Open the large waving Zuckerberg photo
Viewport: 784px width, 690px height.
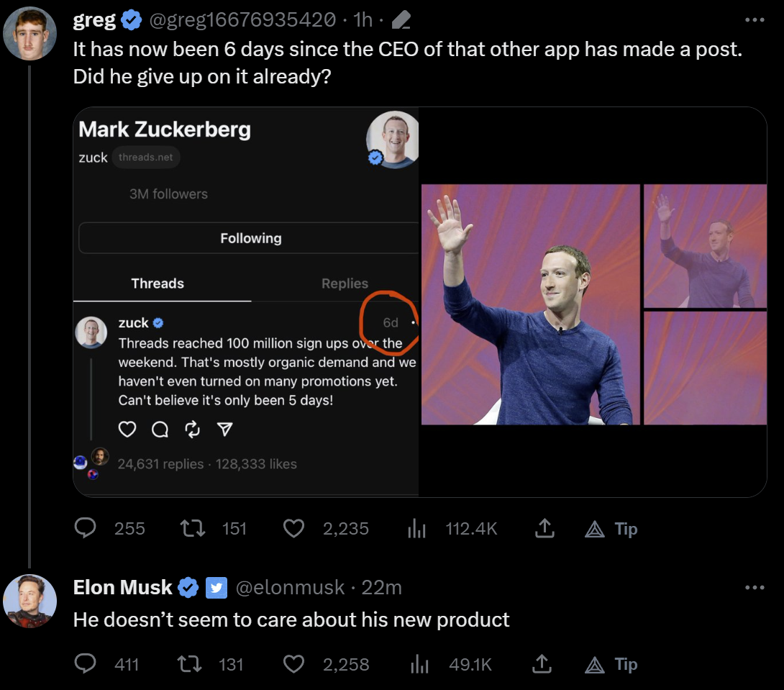530,304
